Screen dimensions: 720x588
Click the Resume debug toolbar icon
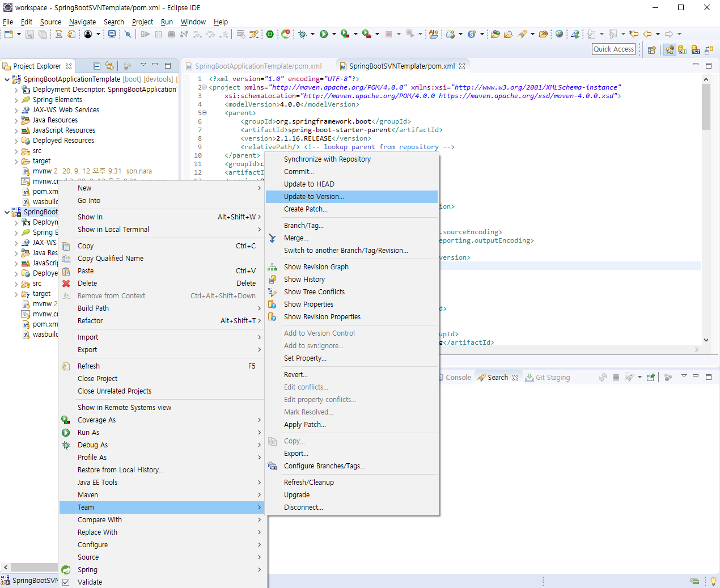[x=145, y=34]
